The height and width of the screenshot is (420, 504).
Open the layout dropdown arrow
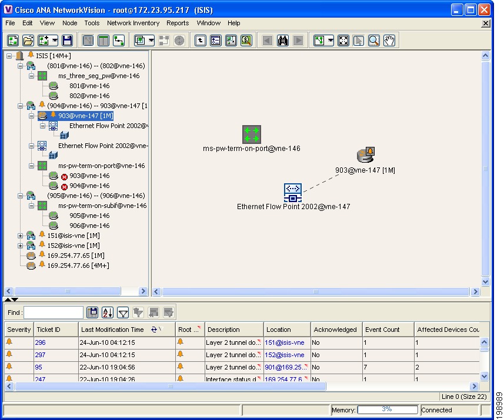click(x=331, y=41)
